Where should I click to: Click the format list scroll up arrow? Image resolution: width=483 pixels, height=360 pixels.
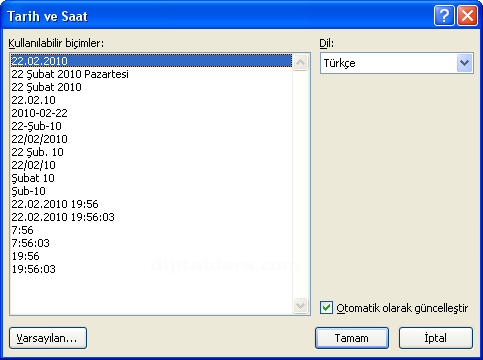click(x=300, y=62)
